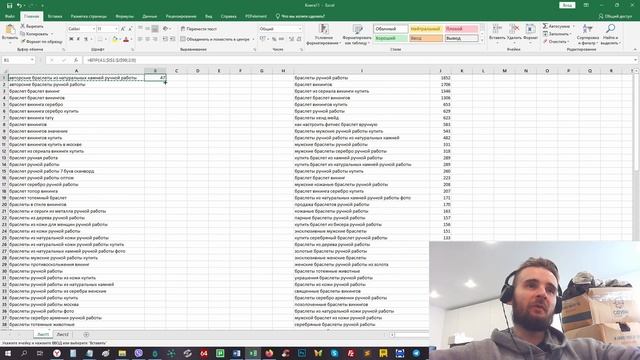Open the Файл tab
The height and width of the screenshot is (360, 640).
(10, 16)
